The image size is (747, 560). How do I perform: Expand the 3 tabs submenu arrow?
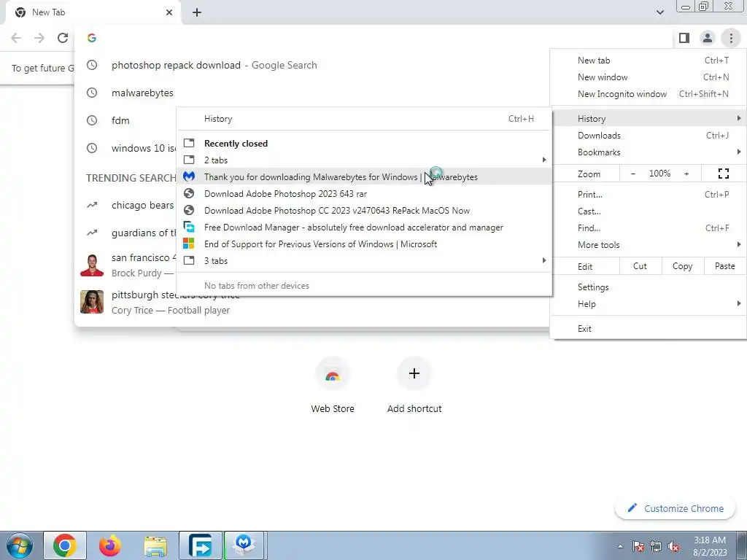point(544,260)
